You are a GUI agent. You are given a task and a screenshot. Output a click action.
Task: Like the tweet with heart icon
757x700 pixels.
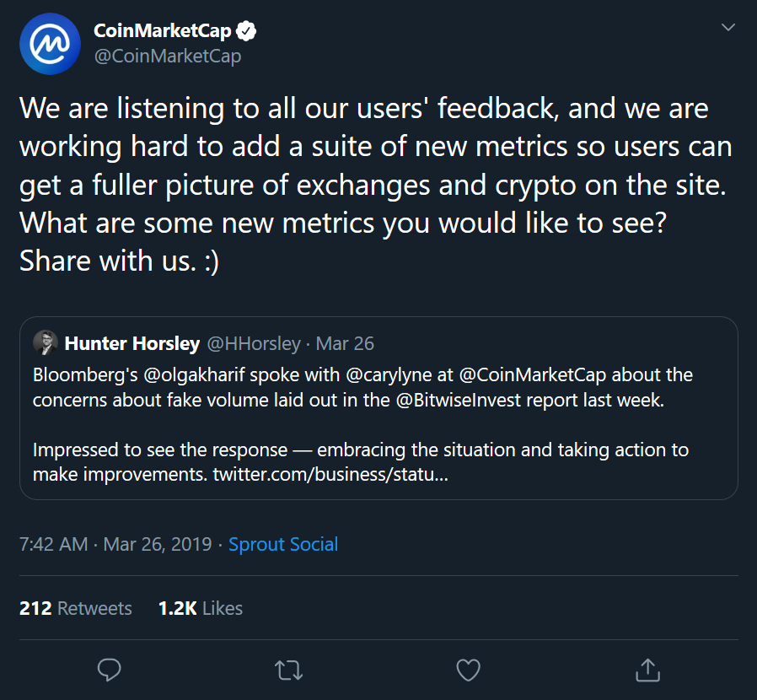tap(468, 670)
